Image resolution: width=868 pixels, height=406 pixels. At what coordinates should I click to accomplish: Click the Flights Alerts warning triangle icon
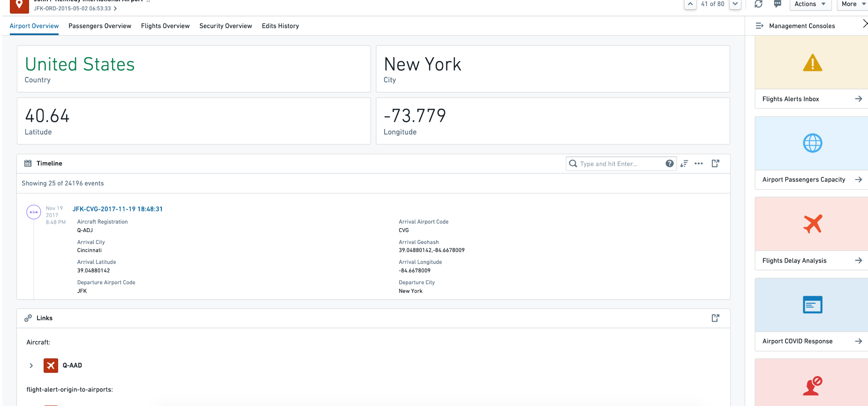812,63
